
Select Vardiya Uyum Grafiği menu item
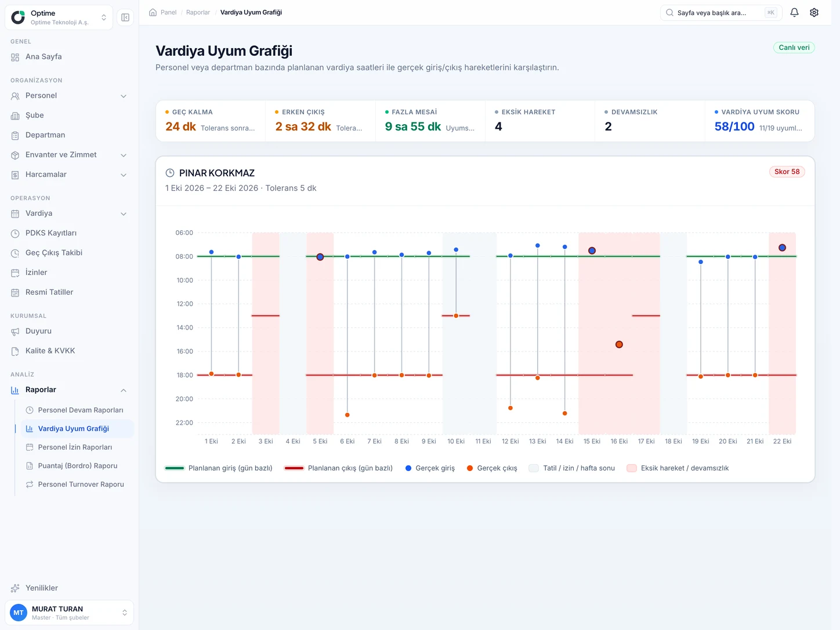(77, 429)
